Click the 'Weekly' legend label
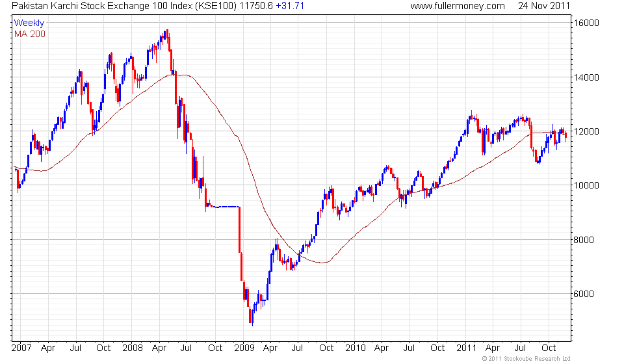This screenshot has width=624, height=364. [29, 23]
